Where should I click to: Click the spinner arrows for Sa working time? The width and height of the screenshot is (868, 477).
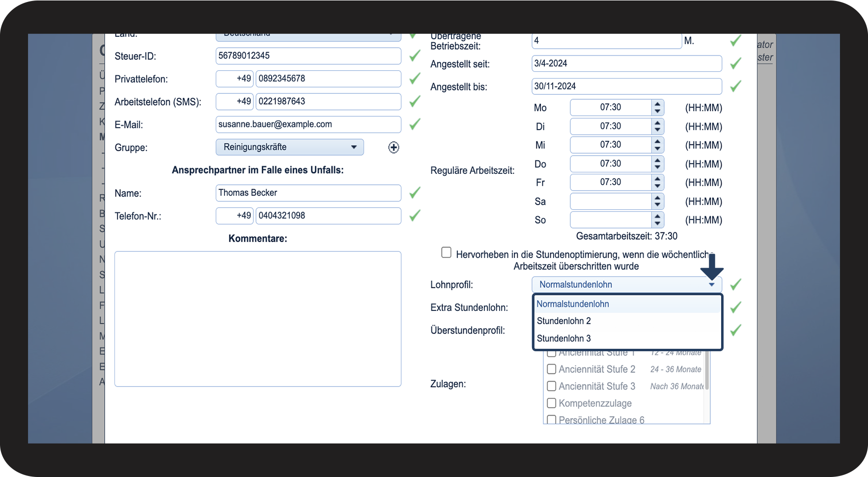pos(657,201)
